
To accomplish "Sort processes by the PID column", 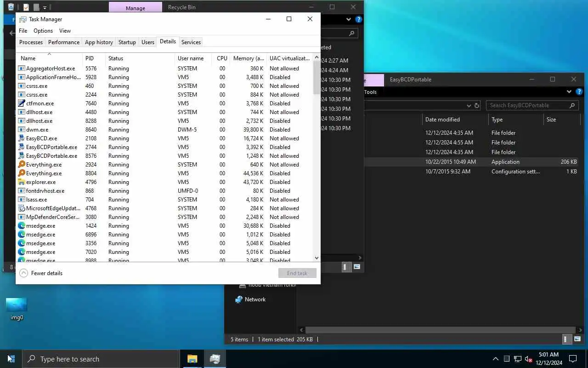I will pyautogui.click(x=93, y=58).
